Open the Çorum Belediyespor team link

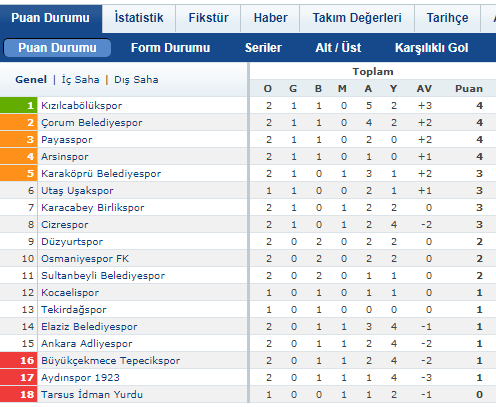[x=92, y=123]
